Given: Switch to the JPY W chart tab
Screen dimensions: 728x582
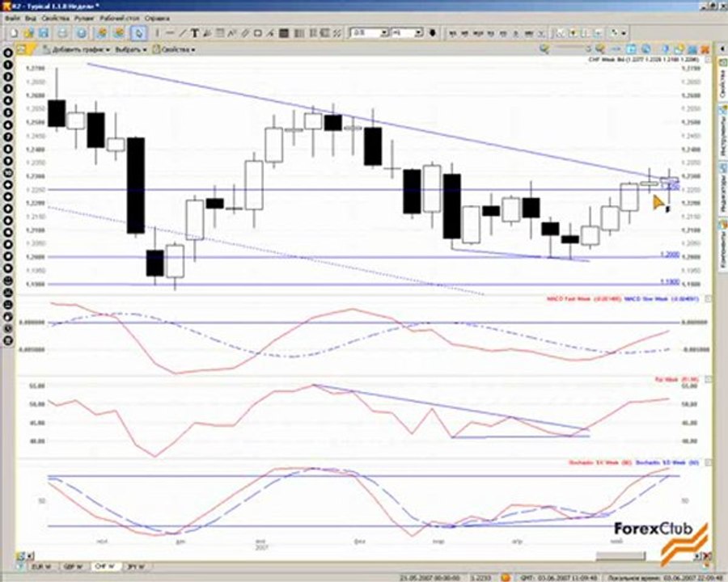Looking at the screenshot, I should (136, 567).
